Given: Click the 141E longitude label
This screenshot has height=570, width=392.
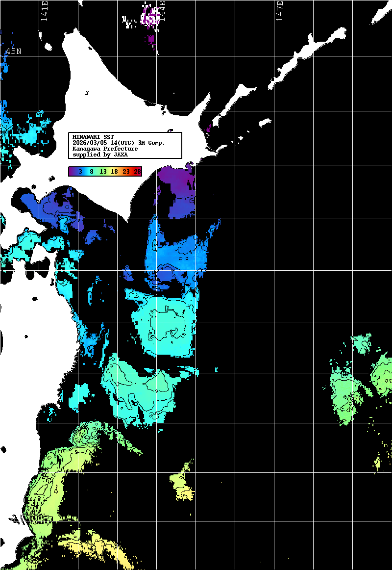Looking at the screenshot, I should coord(44,11).
